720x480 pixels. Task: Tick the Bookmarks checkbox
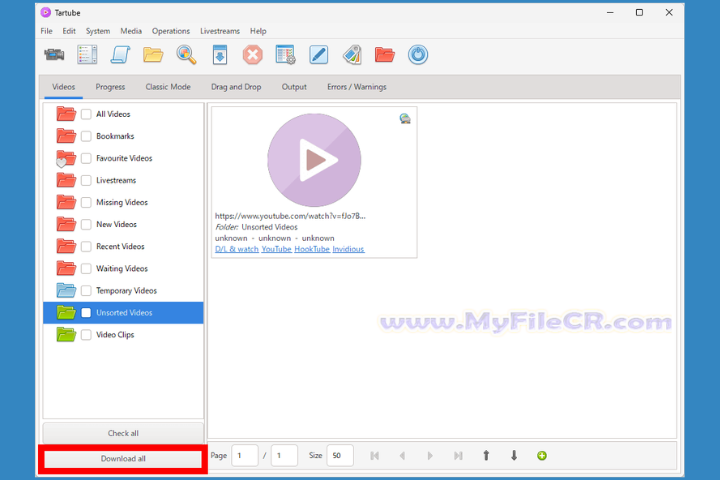click(x=86, y=136)
